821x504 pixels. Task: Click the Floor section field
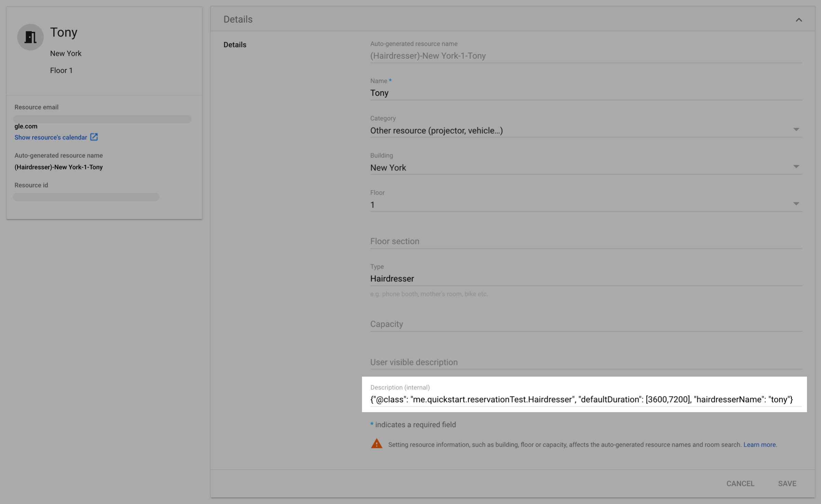pyautogui.click(x=513, y=241)
